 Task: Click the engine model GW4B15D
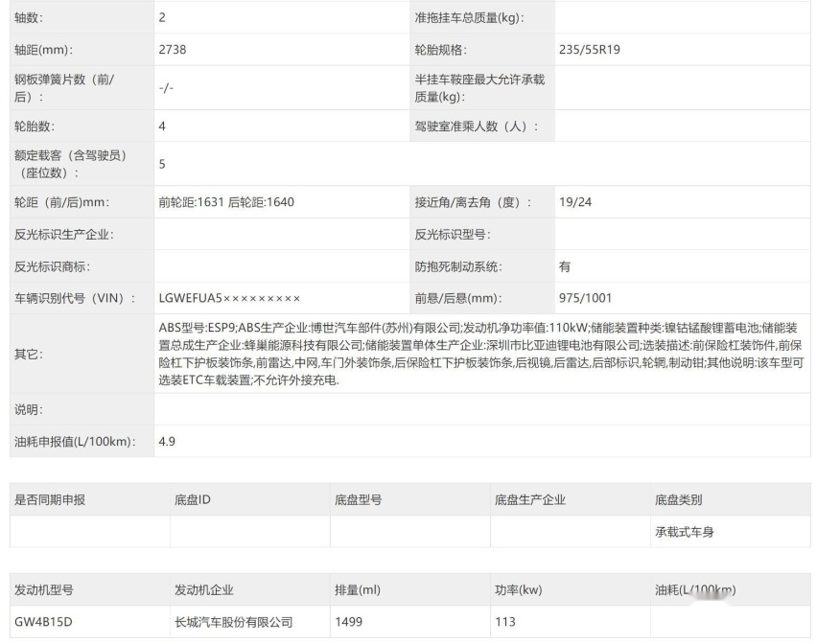click(x=43, y=622)
